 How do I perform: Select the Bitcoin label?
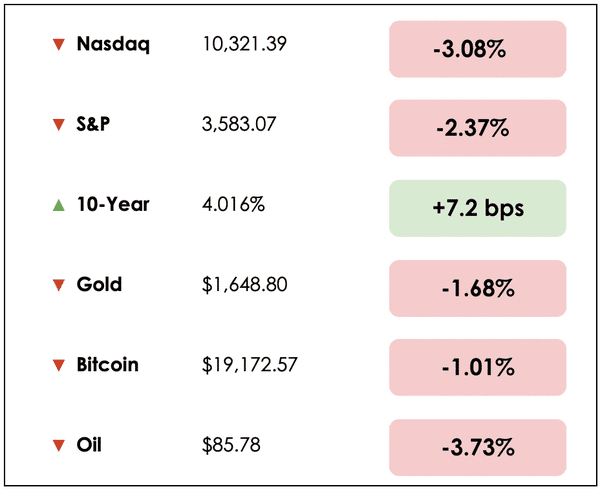(x=107, y=364)
